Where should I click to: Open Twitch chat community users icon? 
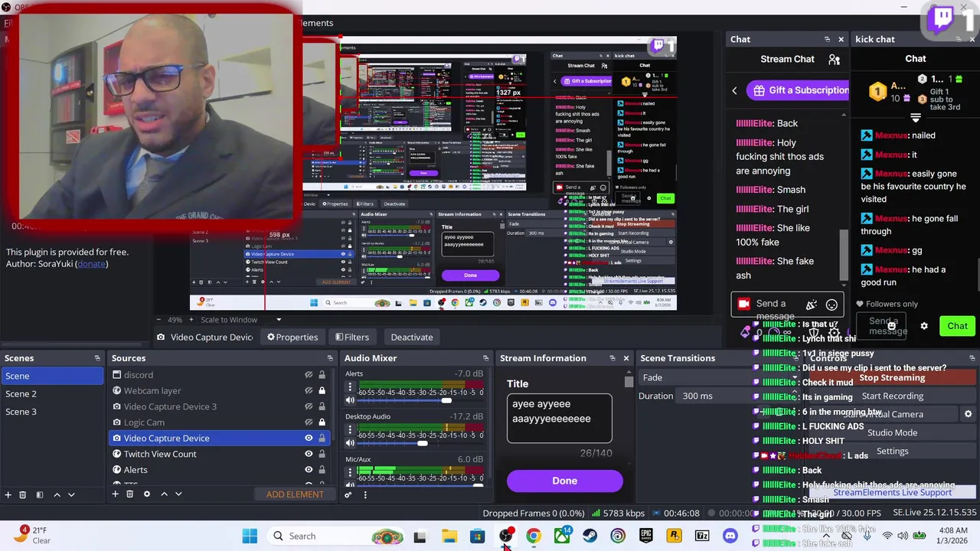click(834, 59)
